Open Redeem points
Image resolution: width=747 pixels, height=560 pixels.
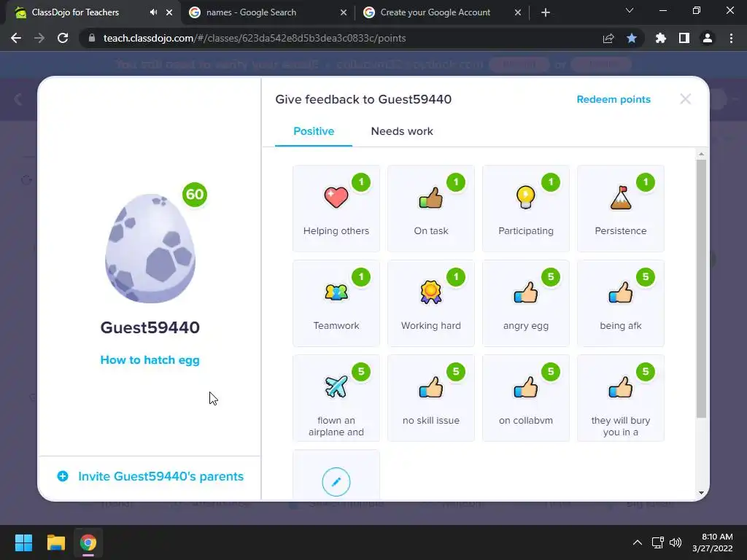click(613, 99)
